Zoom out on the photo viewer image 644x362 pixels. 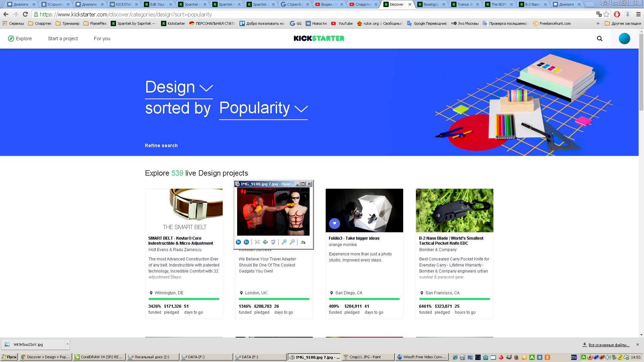pyautogui.click(x=292, y=242)
